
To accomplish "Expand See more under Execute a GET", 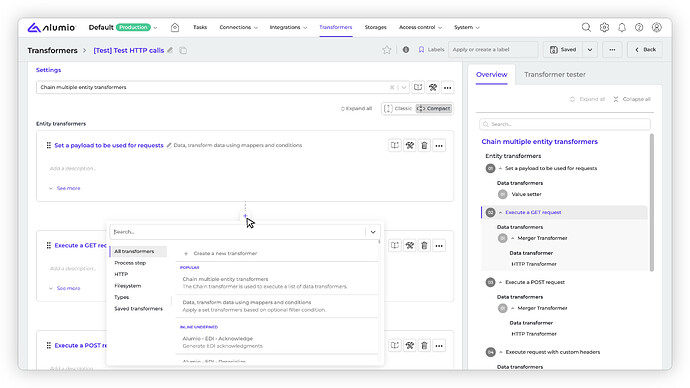I will click(65, 288).
